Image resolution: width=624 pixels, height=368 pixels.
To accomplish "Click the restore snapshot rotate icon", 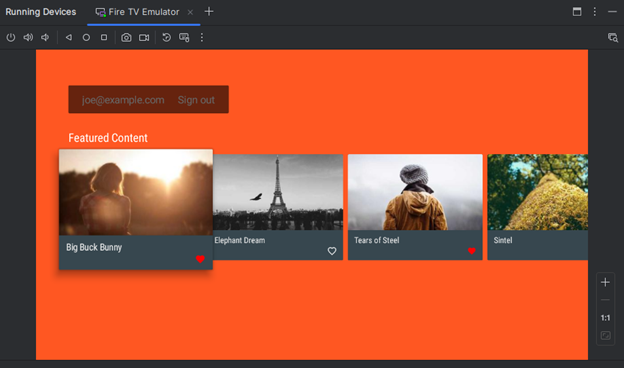I will click(x=166, y=37).
